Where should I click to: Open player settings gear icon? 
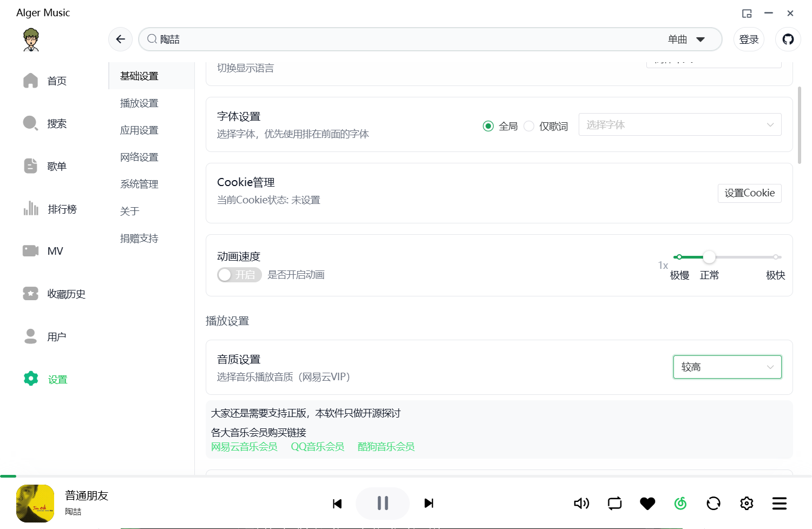746,504
